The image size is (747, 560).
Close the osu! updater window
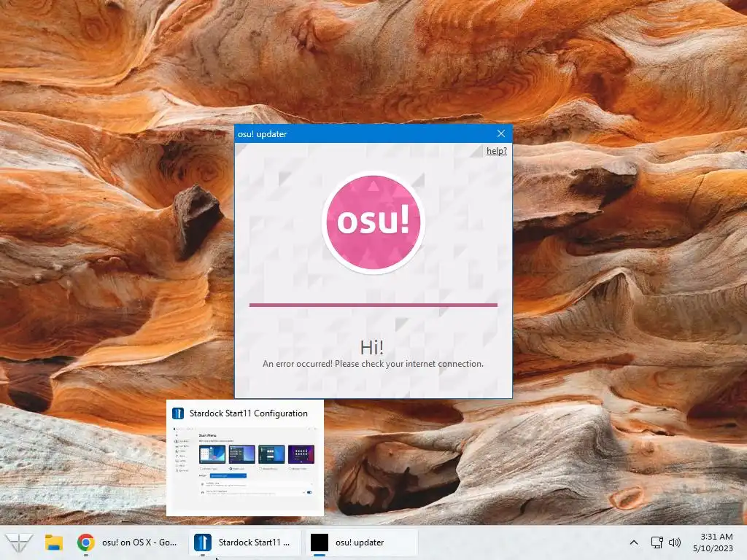click(x=500, y=134)
